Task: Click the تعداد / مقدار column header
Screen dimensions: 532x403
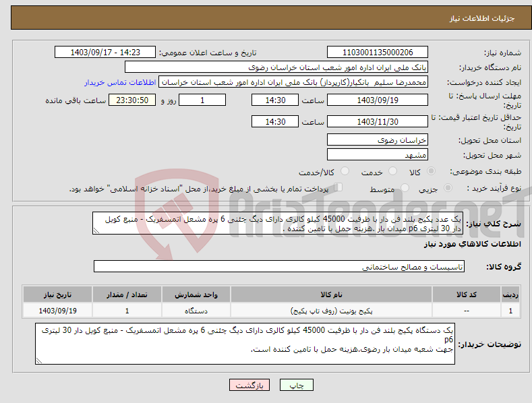Action: (127, 294)
